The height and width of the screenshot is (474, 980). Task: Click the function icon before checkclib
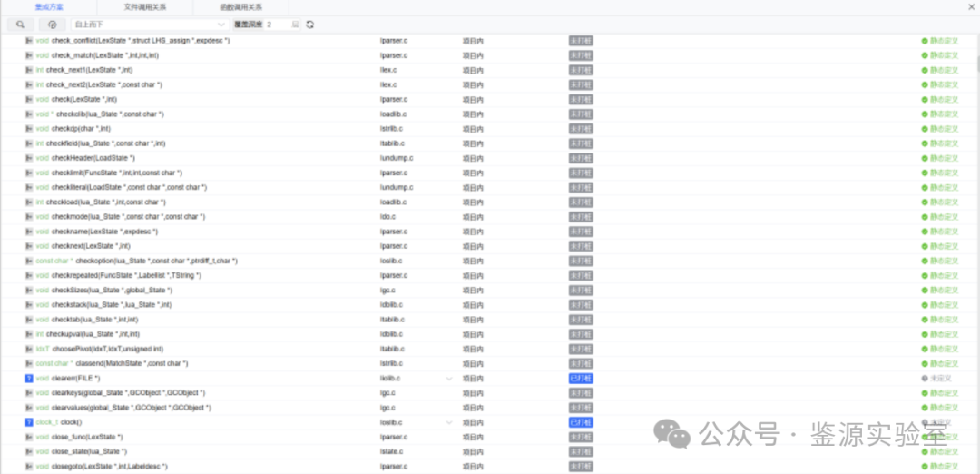point(29,114)
